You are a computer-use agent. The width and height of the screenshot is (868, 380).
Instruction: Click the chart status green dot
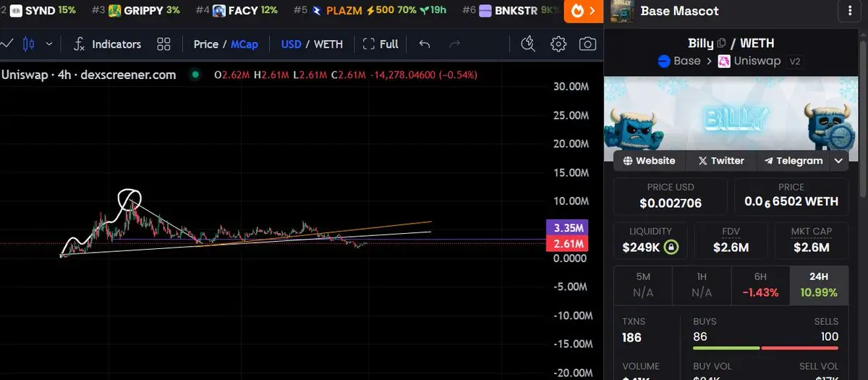coord(195,75)
